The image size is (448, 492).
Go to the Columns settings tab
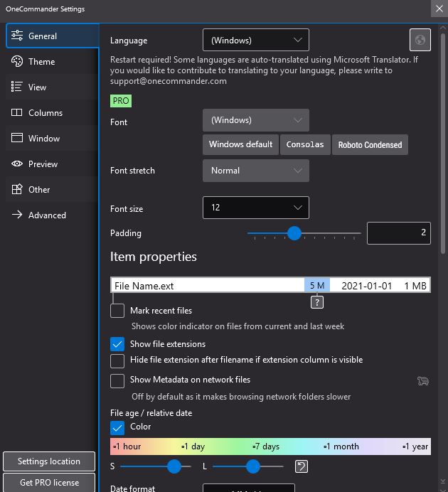click(52, 112)
